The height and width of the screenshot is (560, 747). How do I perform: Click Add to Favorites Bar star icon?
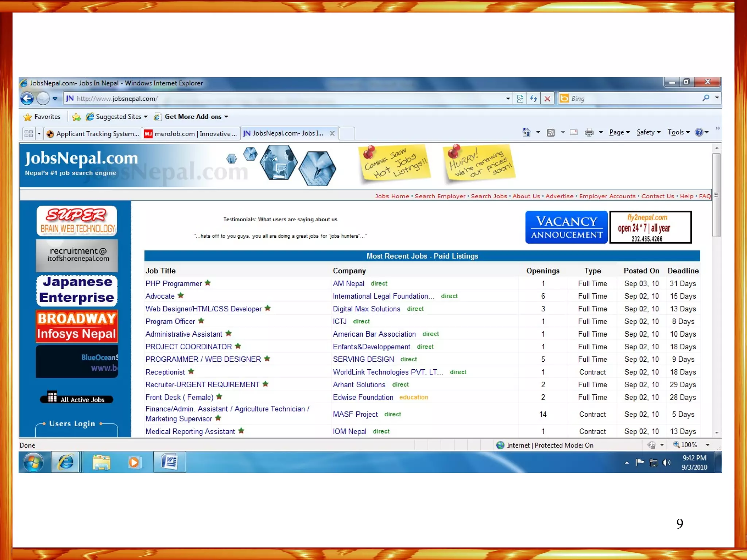coord(76,117)
